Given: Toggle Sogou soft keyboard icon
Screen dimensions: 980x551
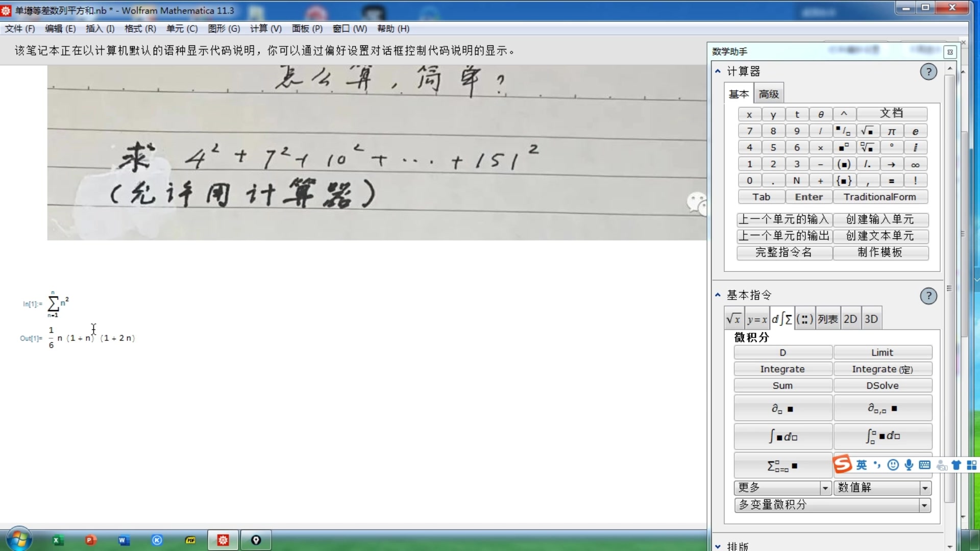Looking at the screenshot, I should point(924,465).
